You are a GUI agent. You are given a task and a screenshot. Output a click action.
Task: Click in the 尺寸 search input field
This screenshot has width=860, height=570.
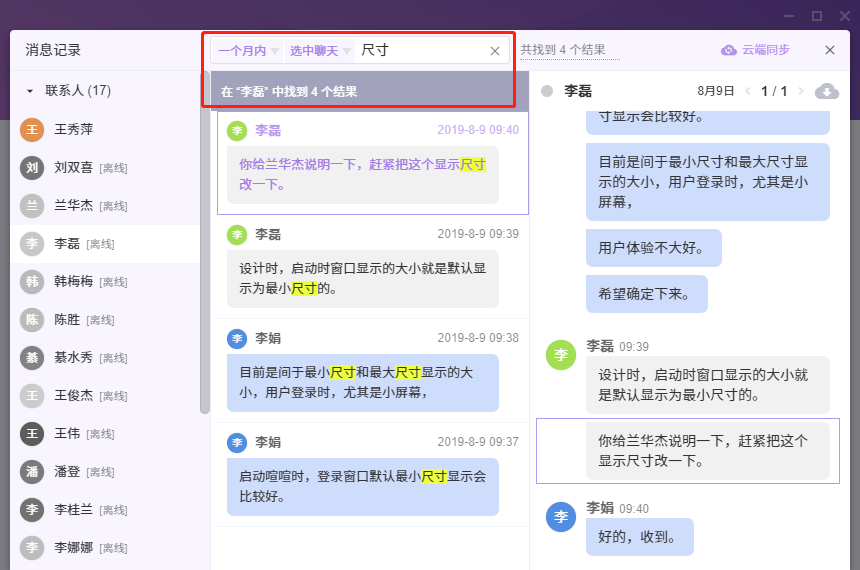coord(420,50)
